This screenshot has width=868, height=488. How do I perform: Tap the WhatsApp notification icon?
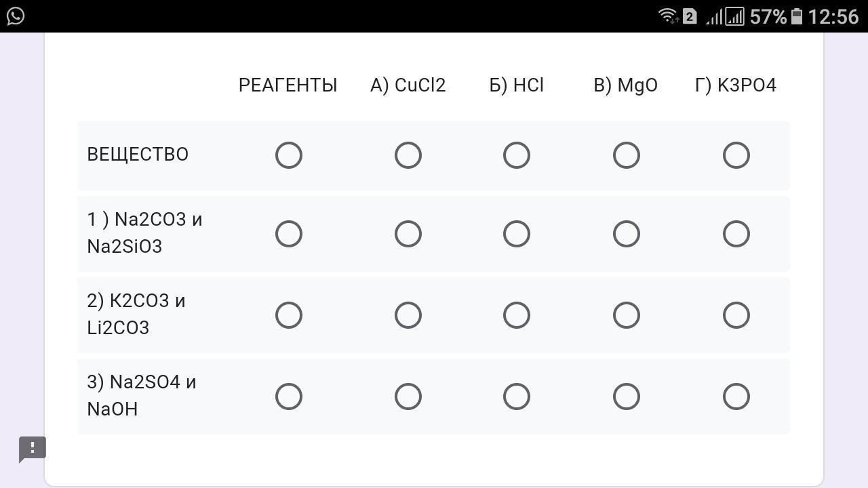[x=15, y=16]
